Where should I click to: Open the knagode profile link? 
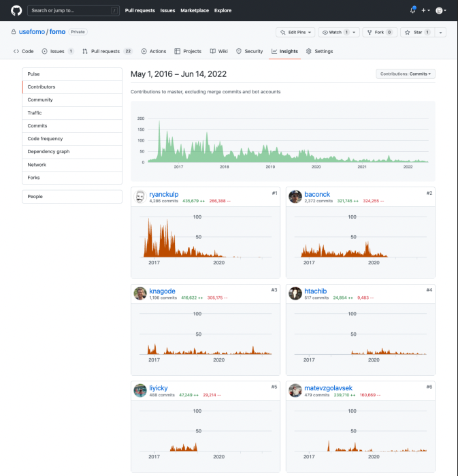(162, 291)
